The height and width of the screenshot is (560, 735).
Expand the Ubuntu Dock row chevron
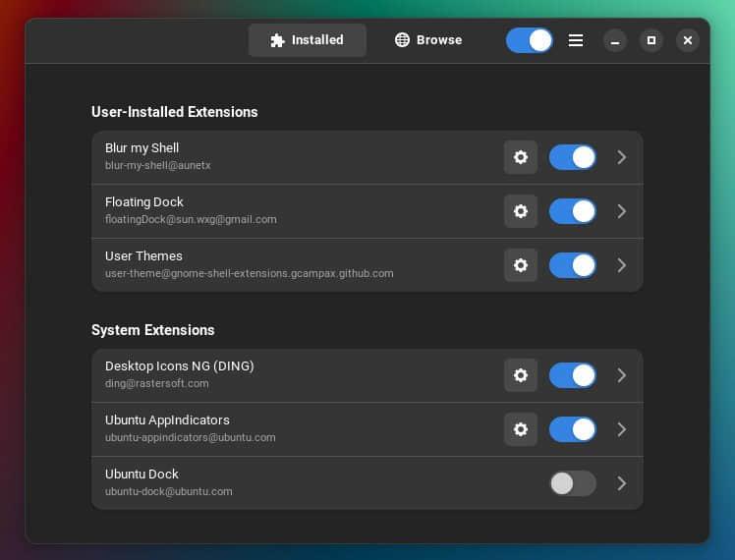[621, 483]
